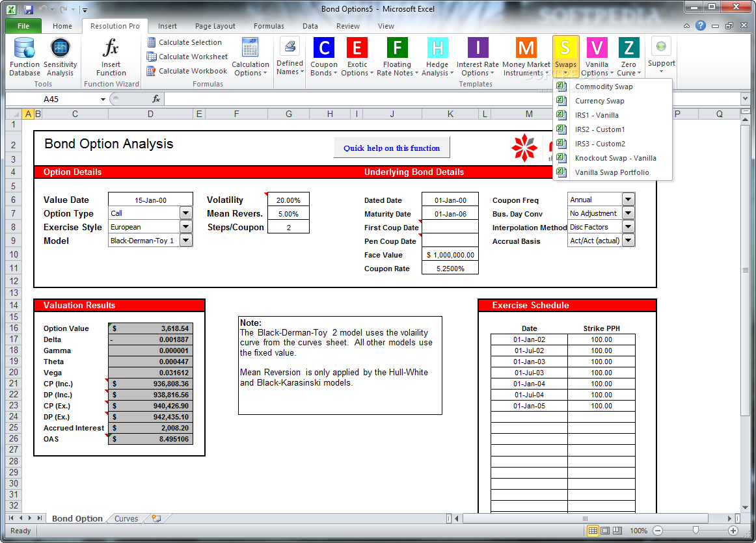This screenshot has height=543, width=756.
Task: Click the formula bar fx button
Action: tap(155, 99)
